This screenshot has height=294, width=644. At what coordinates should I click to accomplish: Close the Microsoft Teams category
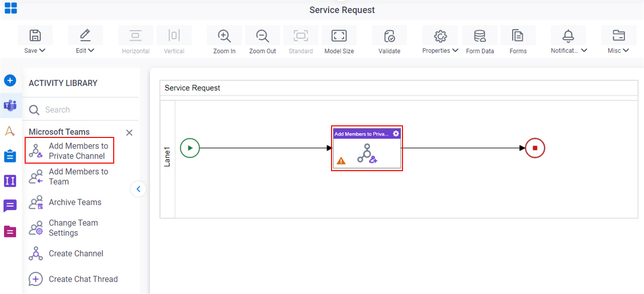129,133
